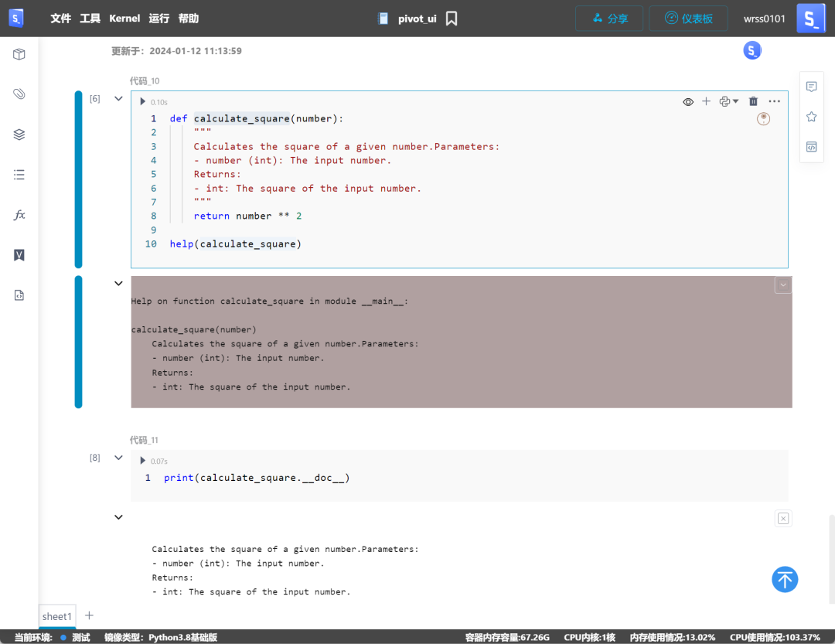835x644 pixels.
Task: Click the help(calculate_square) code line
Action: click(235, 244)
